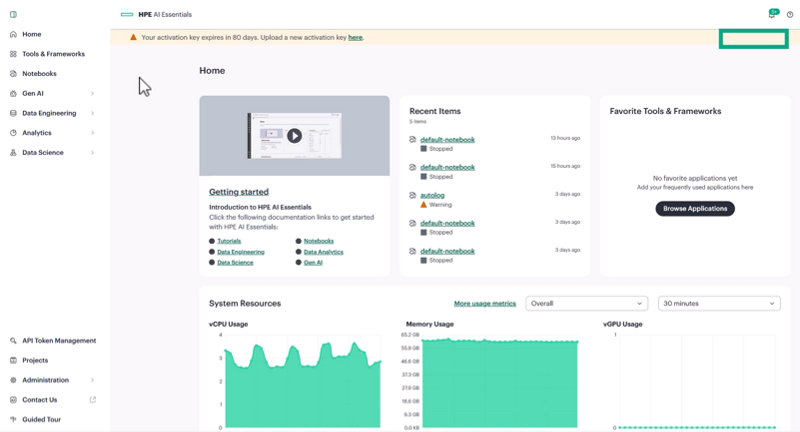
Task: Go to Home in sidebar
Action: click(x=32, y=34)
